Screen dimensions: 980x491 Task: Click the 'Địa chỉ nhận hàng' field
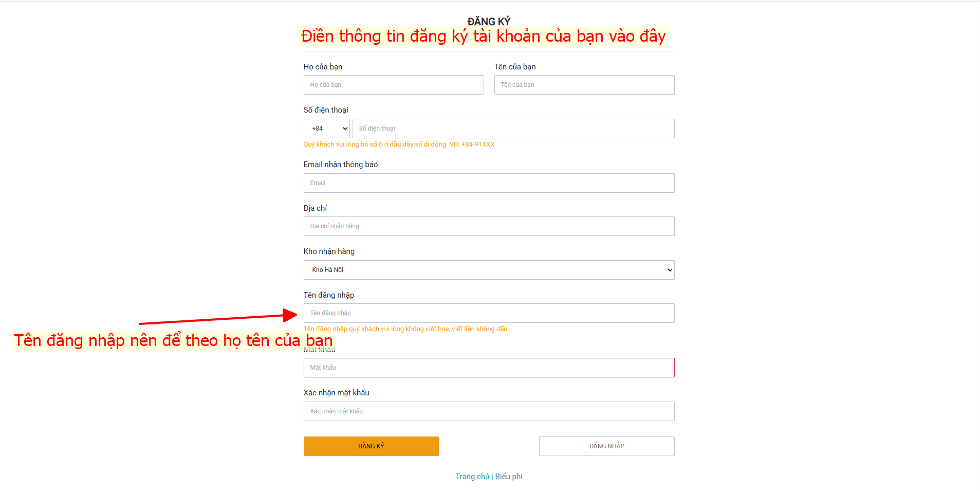[488, 226]
